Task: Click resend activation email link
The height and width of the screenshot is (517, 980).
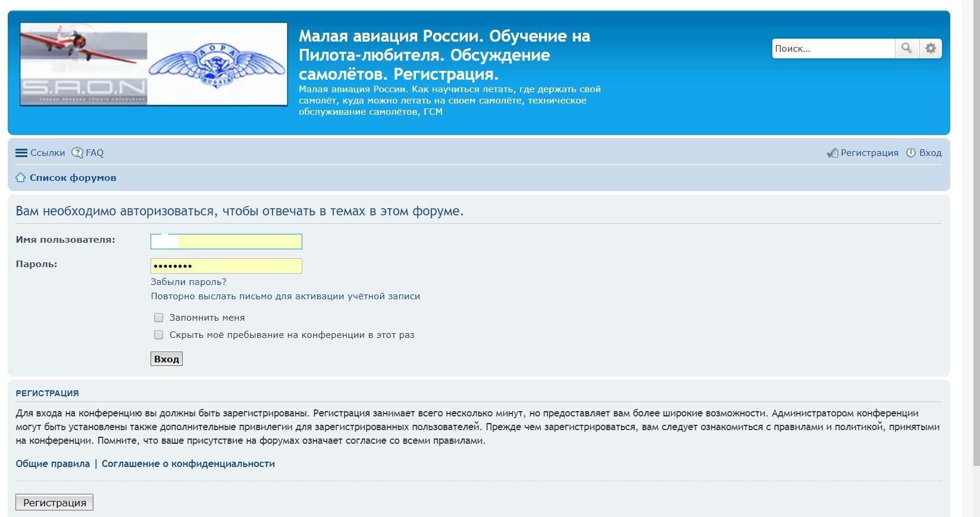Action: coord(285,296)
